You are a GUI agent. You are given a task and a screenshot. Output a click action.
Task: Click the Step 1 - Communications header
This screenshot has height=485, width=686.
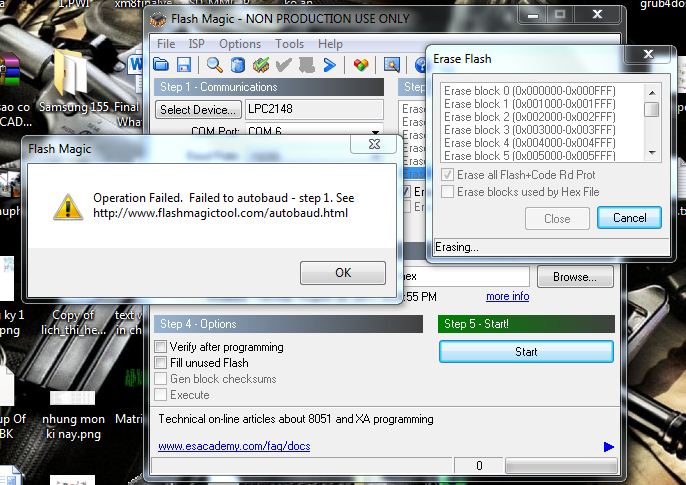(x=269, y=87)
